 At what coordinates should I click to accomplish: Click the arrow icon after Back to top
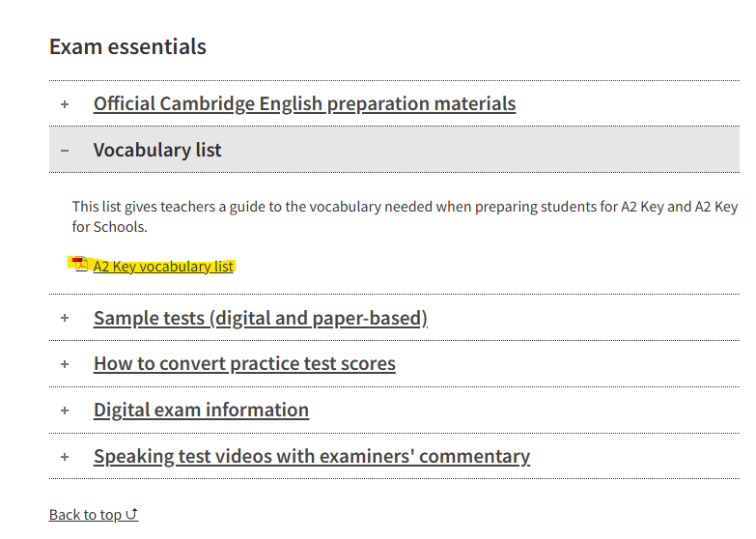pos(132,515)
